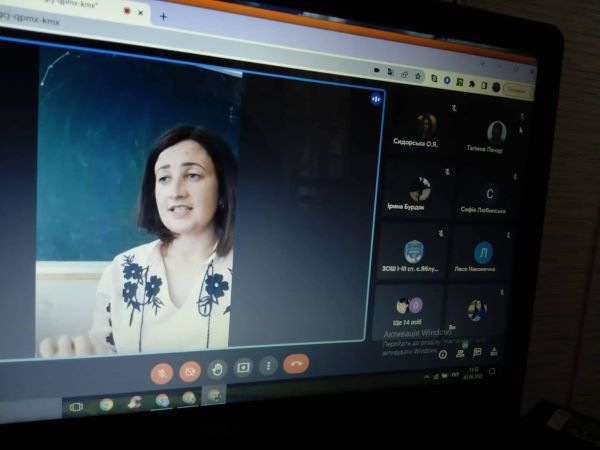The height and width of the screenshot is (450, 600).
Task: Switch to the active highlighted Chrome taskbar window
Action: pos(214,395)
